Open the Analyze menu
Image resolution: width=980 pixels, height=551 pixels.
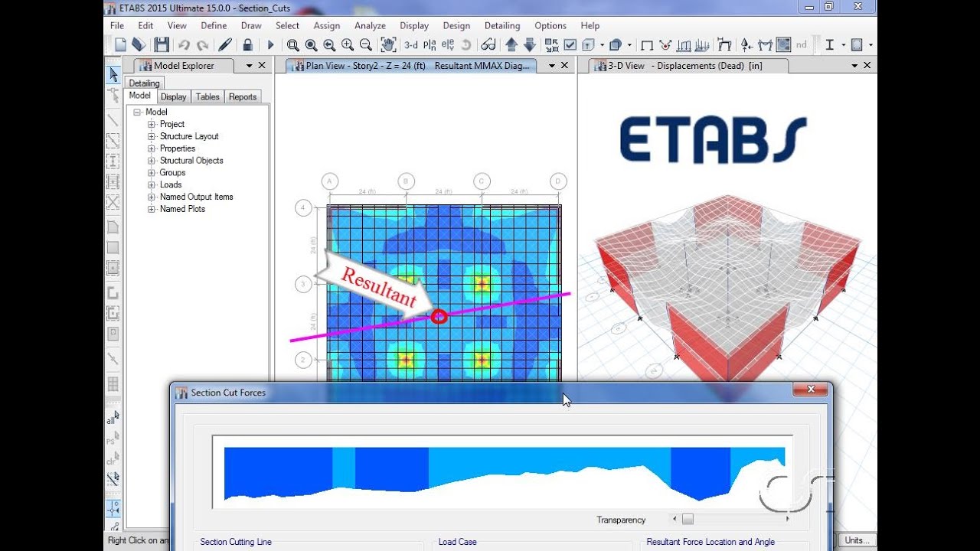(370, 25)
